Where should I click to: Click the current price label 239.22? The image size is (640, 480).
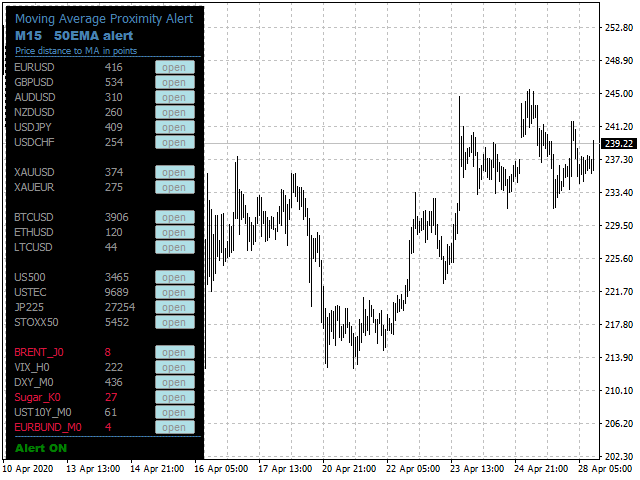coord(619,144)
